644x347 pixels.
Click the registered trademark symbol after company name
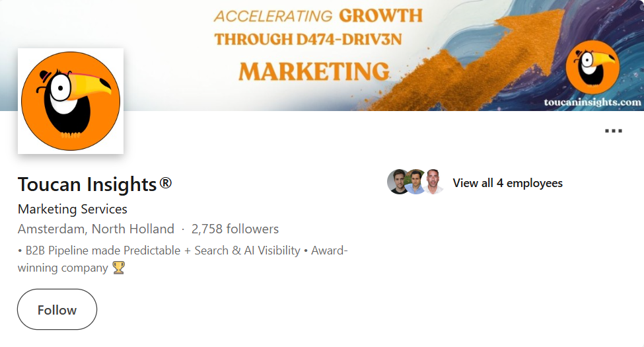166,182
